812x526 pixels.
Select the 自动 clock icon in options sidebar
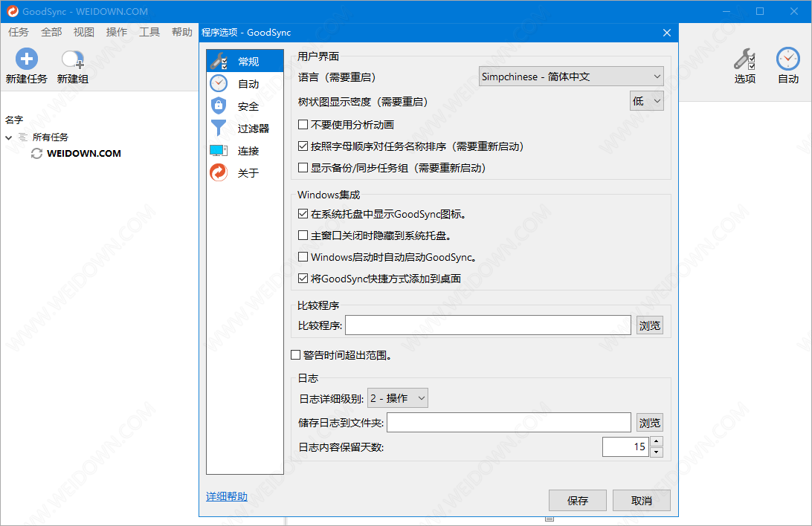219,83
